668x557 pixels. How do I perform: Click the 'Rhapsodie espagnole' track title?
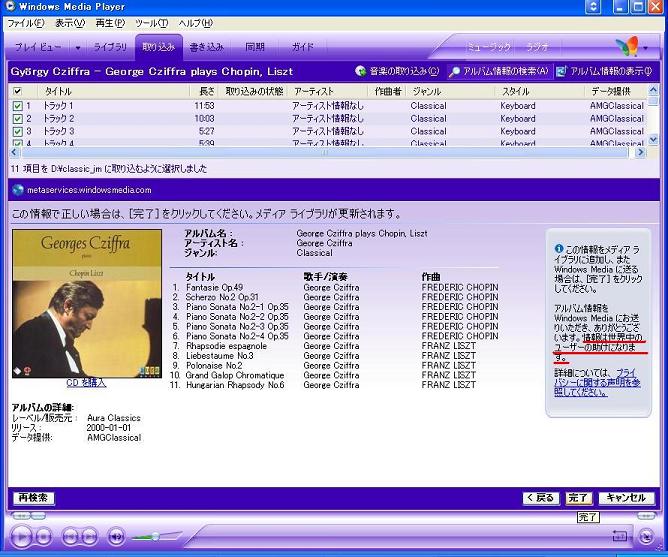226,346
